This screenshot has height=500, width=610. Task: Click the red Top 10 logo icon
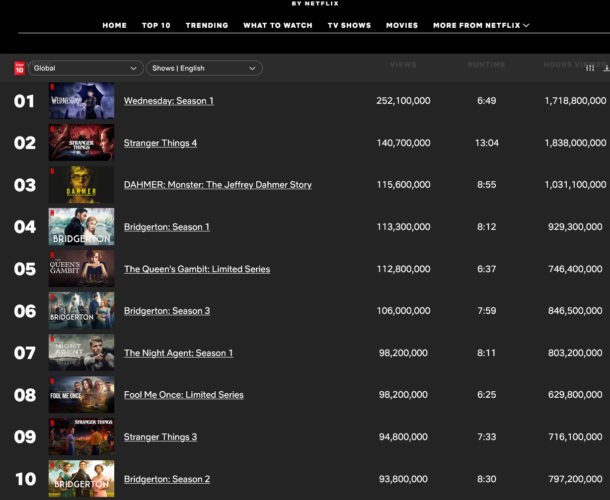point(19,68)
